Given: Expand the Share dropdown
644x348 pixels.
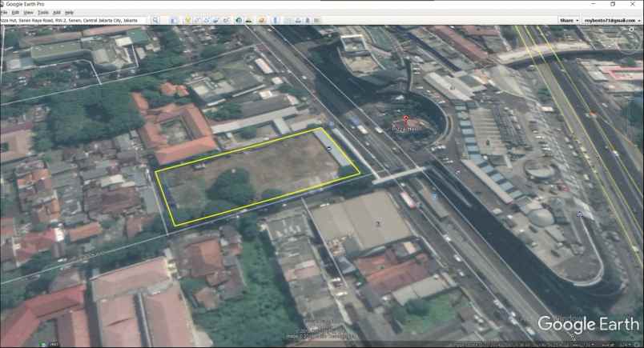Looking at the screenshot, I should coord(568,20).
